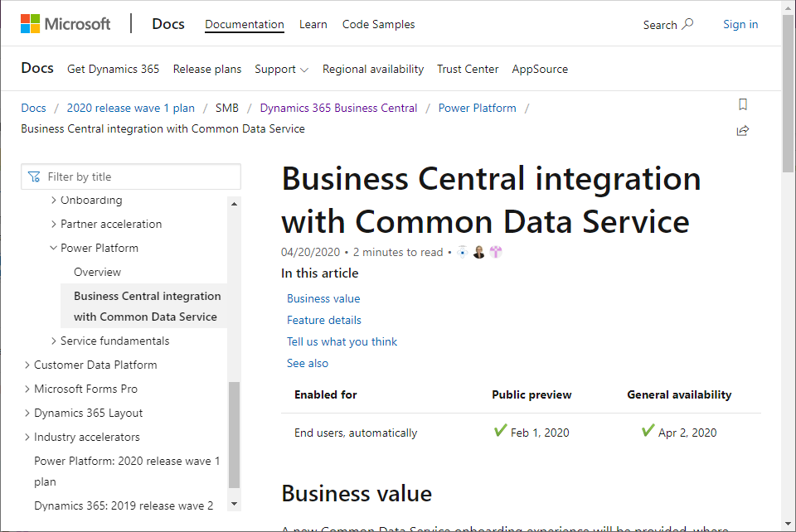Screen dimensions: 796x532
Task: Click the Search text in header
Action: click(x=660, y=25)
